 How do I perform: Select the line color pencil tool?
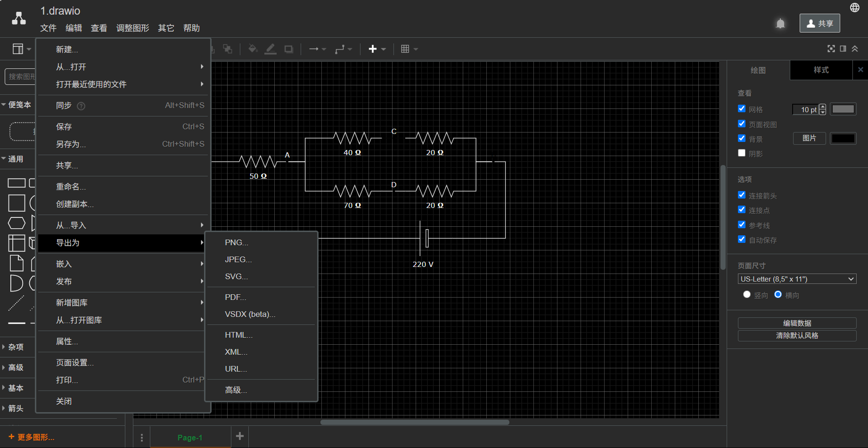pos(270,49)
